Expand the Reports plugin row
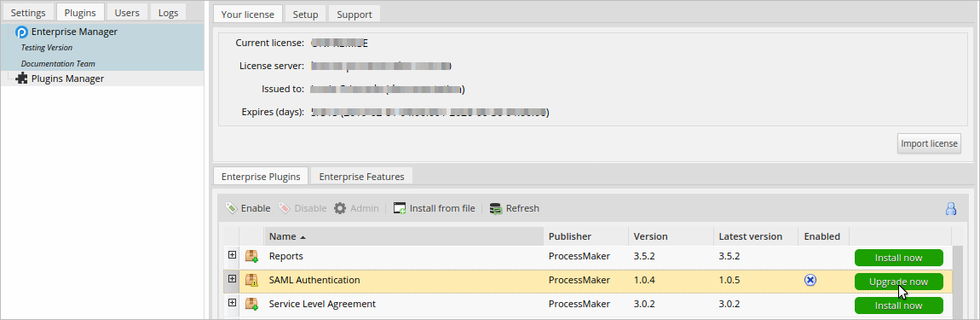980x320 pixels. pyautogui.click(x=232, y=255)
